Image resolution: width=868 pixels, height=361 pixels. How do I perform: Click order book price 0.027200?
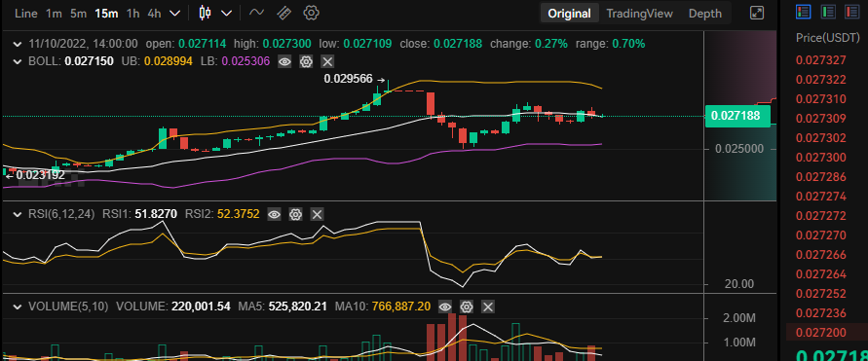[x=821, y=332]
